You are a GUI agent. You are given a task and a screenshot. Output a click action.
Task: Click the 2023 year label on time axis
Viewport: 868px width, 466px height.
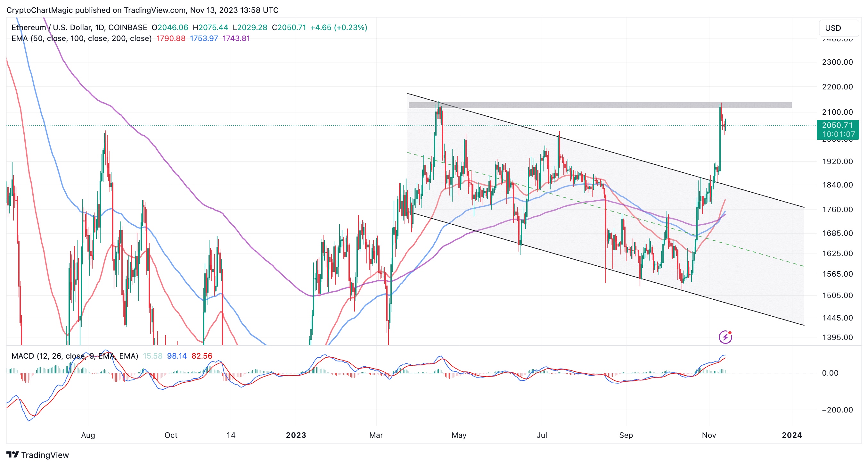pyautogui.click(x=296, y=435)
